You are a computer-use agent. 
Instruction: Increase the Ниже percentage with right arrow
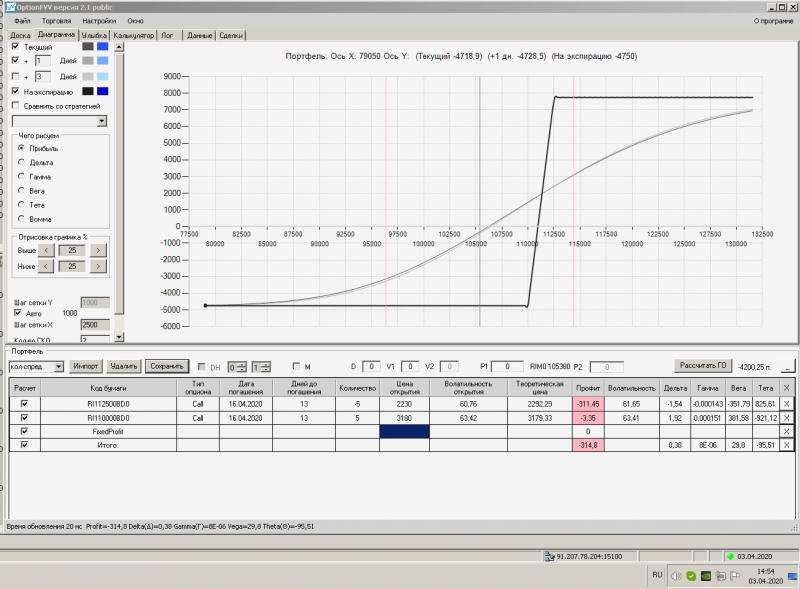point(98,266)
